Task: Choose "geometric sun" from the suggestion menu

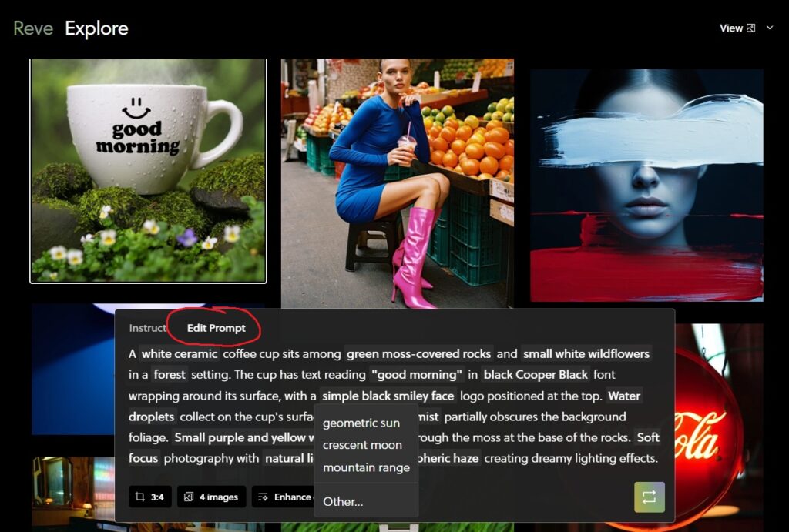Action: [361, 423]
